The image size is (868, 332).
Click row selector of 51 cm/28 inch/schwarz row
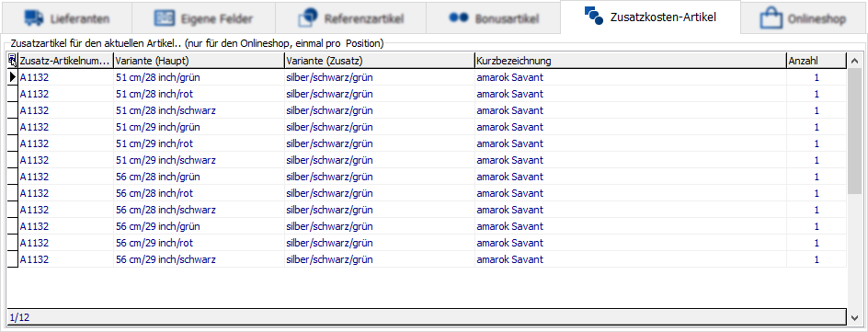coord(13,110)
